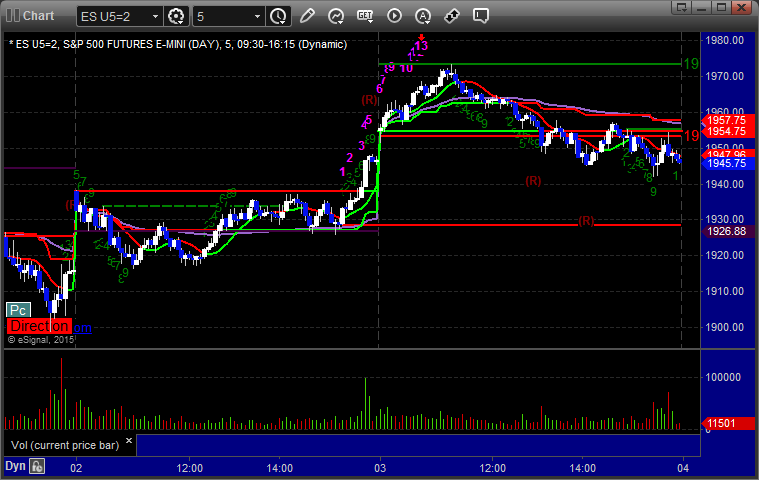Select the Vol (current price bar) tab
759x480 pixels.
click(x=65, y=445)
